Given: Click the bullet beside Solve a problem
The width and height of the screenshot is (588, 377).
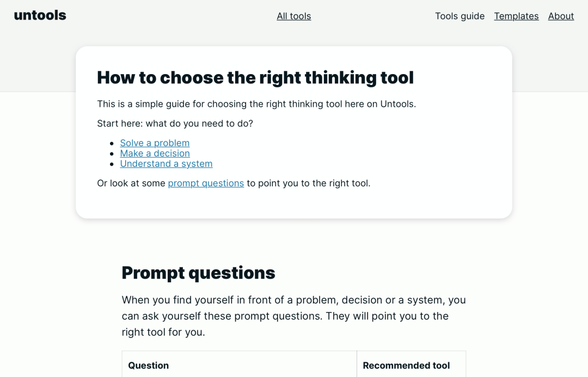Looking at the screenshot, I should 112,143.
